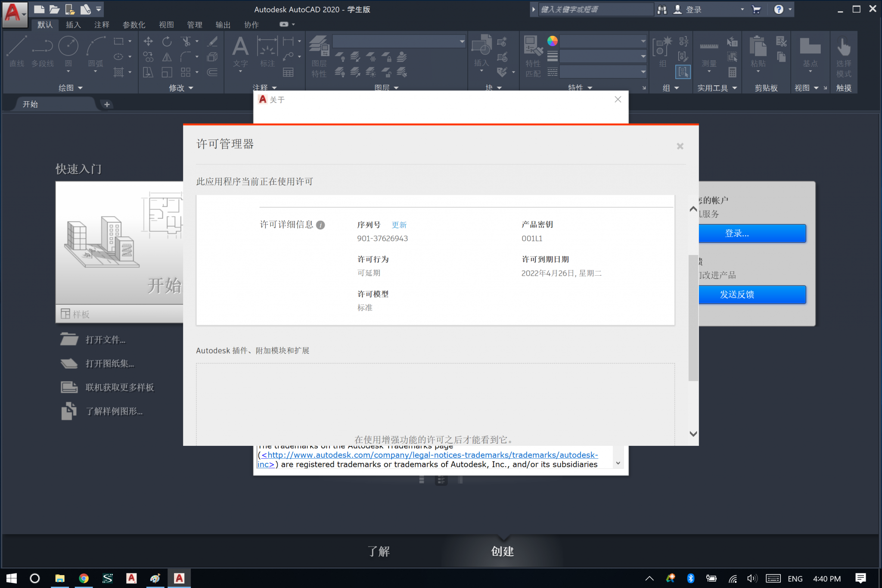Open the Default (默认) ribbon tab
The image size is (882, 588).
click(x=45, y=25)
